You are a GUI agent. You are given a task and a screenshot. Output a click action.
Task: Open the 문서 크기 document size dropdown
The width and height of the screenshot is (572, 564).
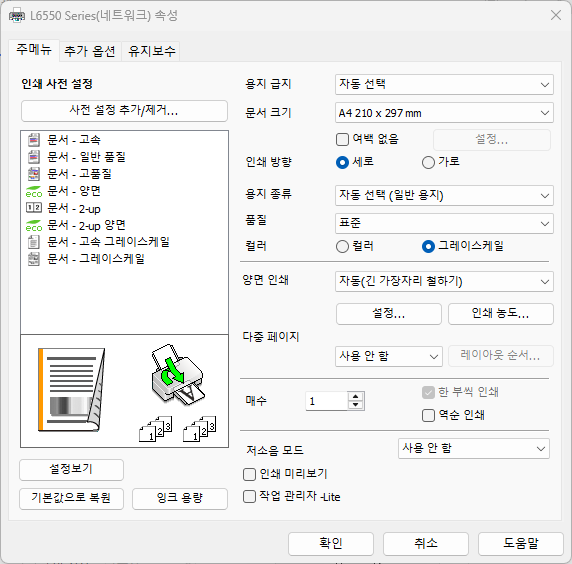pos(444,113)
